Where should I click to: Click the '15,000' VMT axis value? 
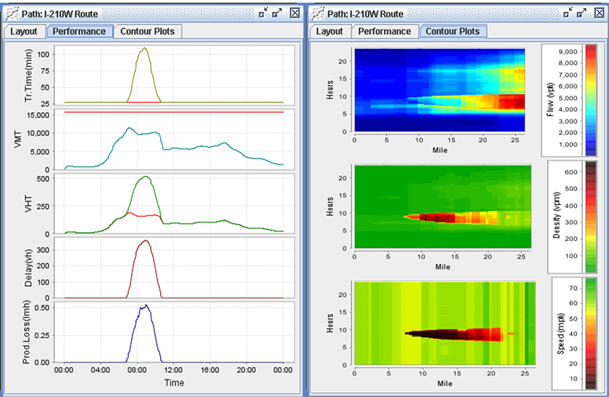click(x=37, y=115)
